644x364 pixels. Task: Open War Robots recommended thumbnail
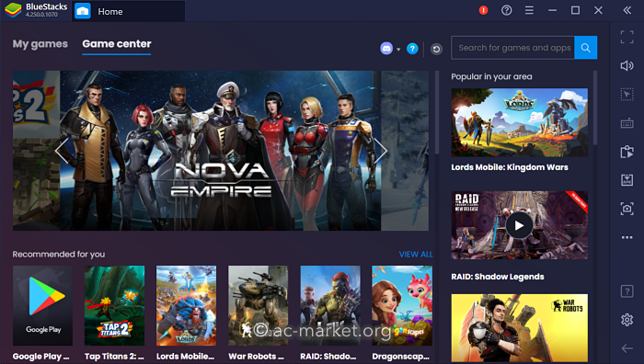pos(258,305)
